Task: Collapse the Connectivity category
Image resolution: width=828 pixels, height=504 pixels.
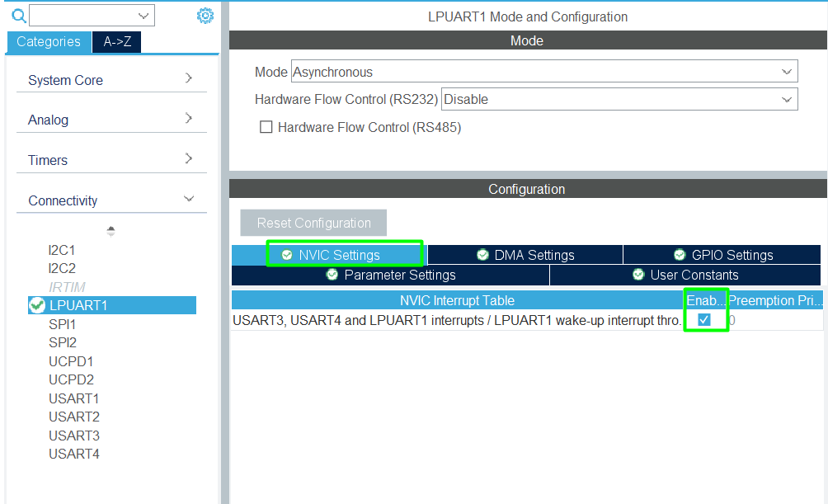Action: tap(111, 200)
